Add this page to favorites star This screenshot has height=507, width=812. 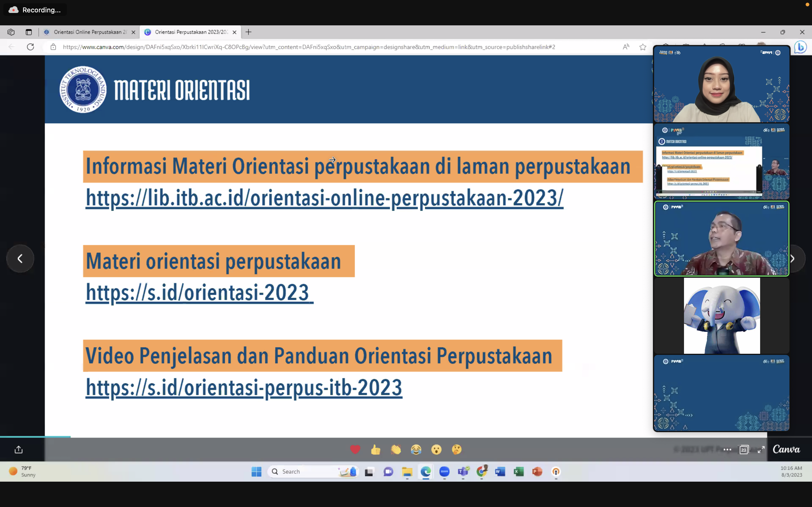click(x=643, y=47)
